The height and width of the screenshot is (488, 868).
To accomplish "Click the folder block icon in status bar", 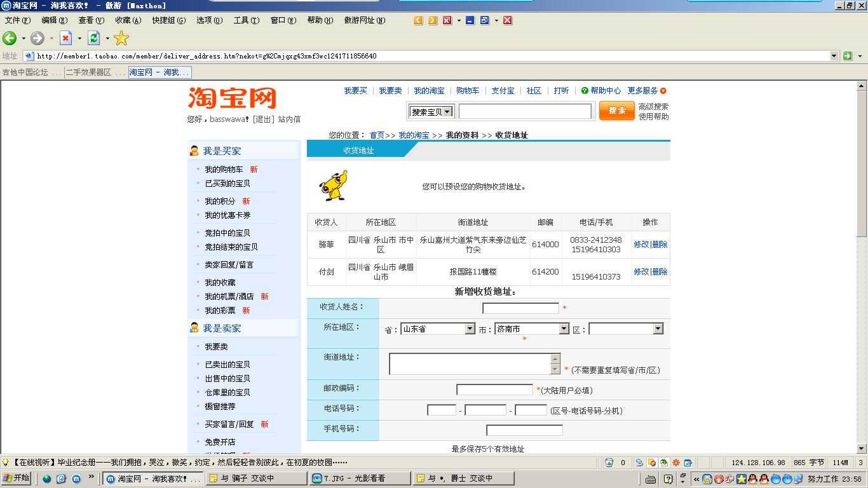I will click(651, 463).
